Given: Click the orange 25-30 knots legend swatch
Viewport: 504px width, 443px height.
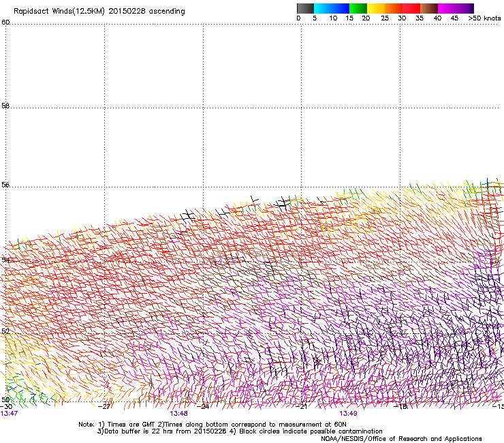Looking at the screenshot, I should [394, 8].
